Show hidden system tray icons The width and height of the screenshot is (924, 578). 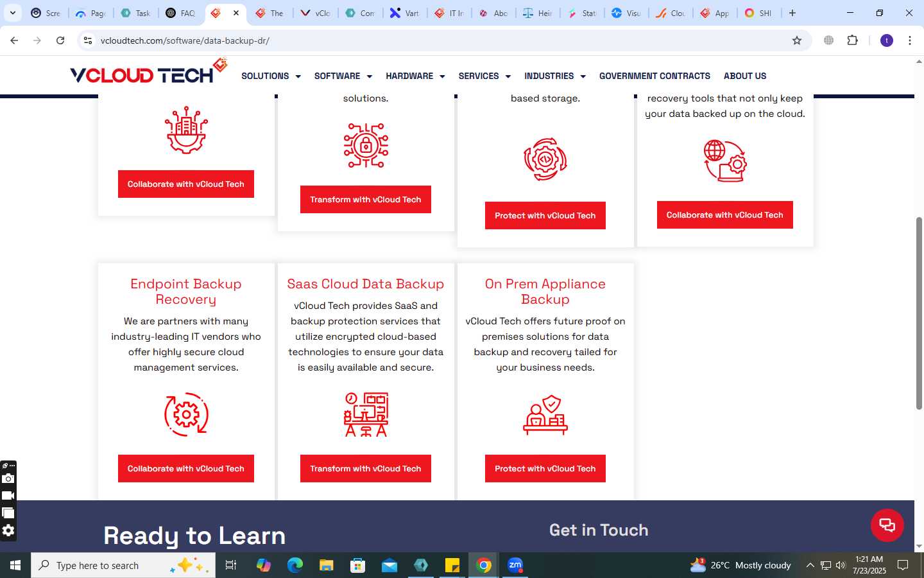click(810, 565)
